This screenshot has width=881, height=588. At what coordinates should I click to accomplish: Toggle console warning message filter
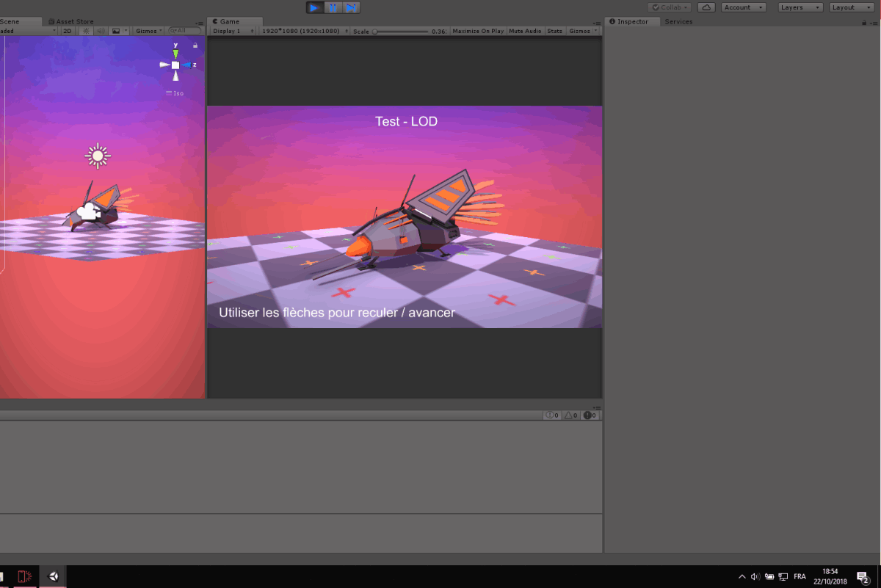(x=570, y=415)
